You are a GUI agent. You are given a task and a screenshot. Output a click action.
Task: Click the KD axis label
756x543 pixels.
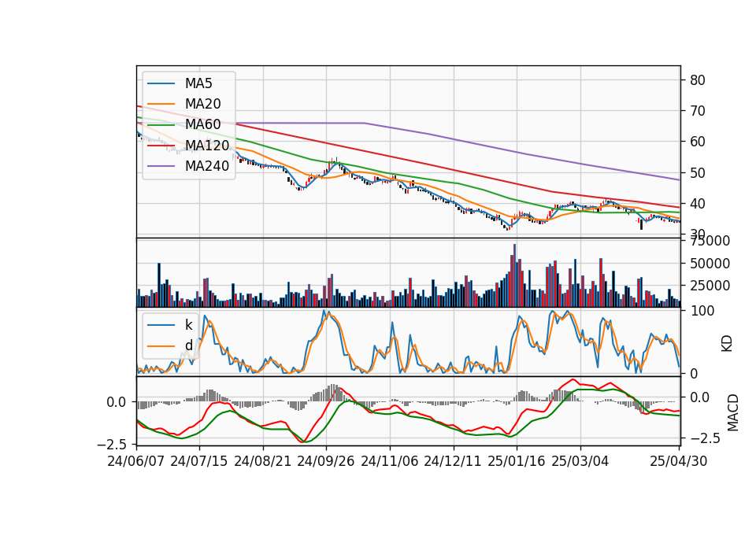click(x=727, y=343)
